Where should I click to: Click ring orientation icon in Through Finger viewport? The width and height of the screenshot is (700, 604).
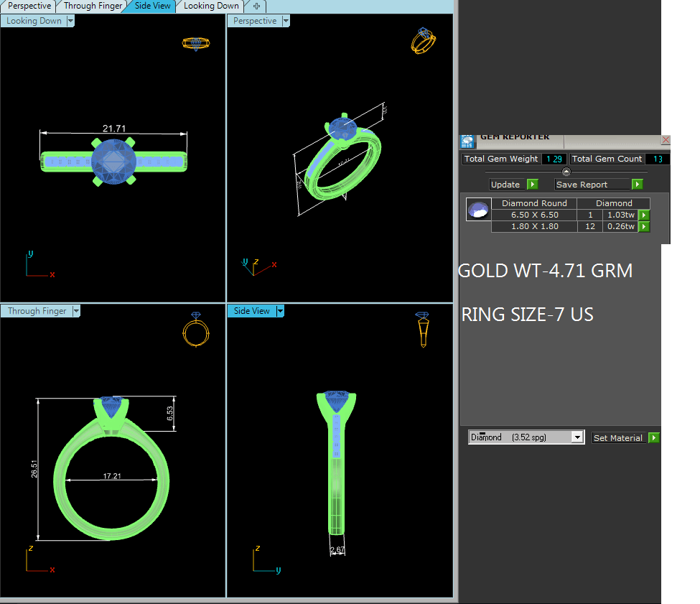[x=197, y=329]
